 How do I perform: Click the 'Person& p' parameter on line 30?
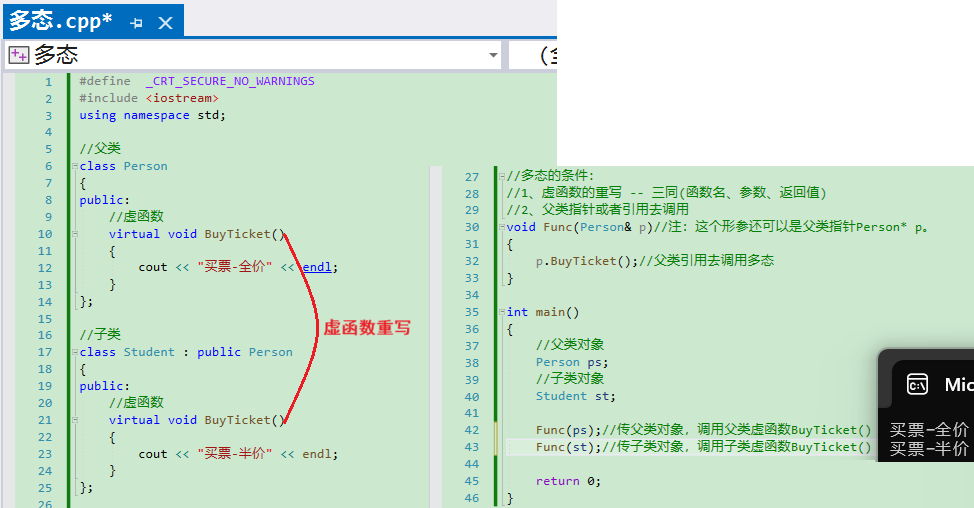pos(613,227)
